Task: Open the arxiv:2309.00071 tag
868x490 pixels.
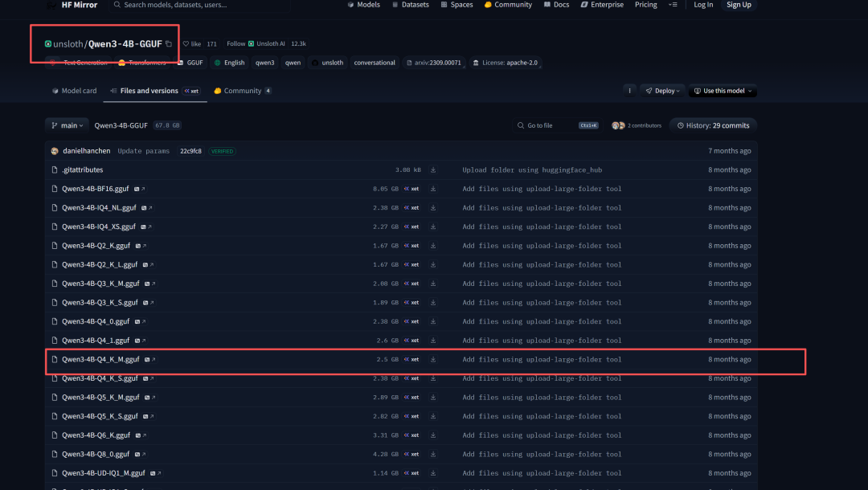Action: [x=434, y=63]
